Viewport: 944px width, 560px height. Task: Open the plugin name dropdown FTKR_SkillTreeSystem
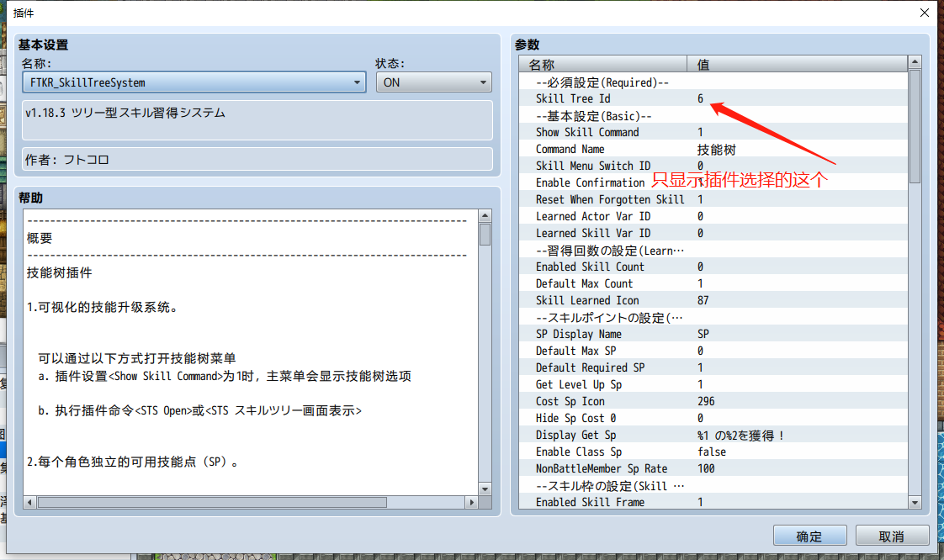coord(194,82)
